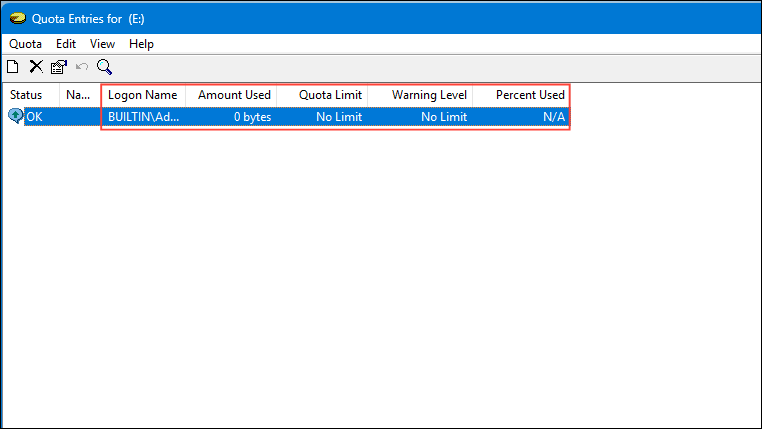Click the 0 bytes amount used cell
The image size is (762, 429).
pos(252,117)
